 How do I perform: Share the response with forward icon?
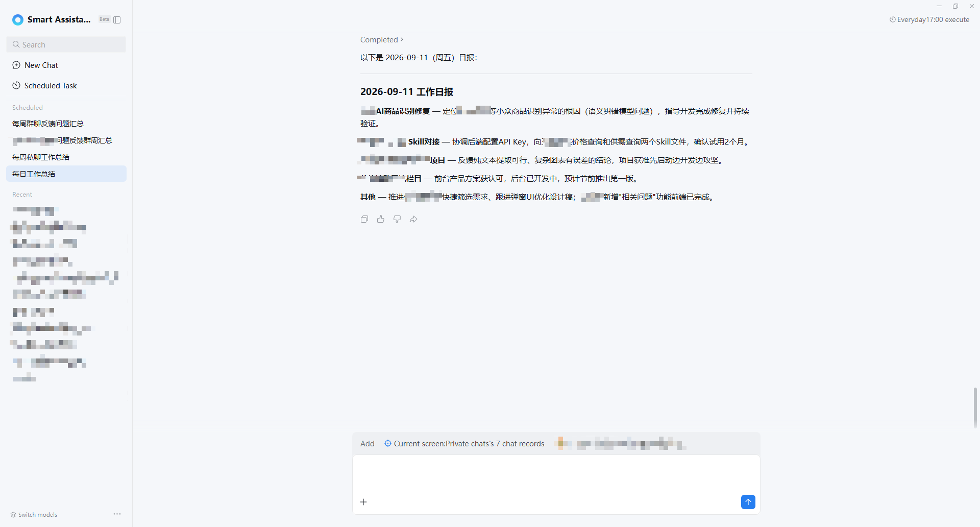(413, 219)
